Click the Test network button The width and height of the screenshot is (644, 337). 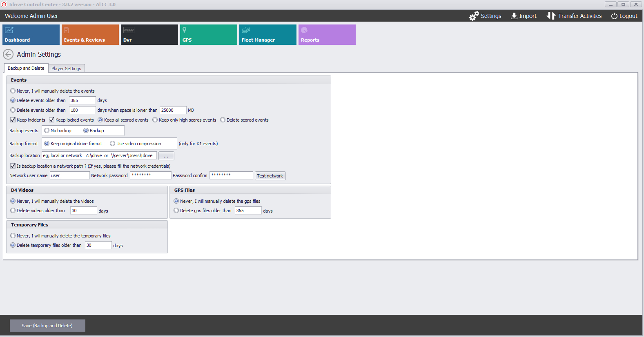(x=270, y=176)
